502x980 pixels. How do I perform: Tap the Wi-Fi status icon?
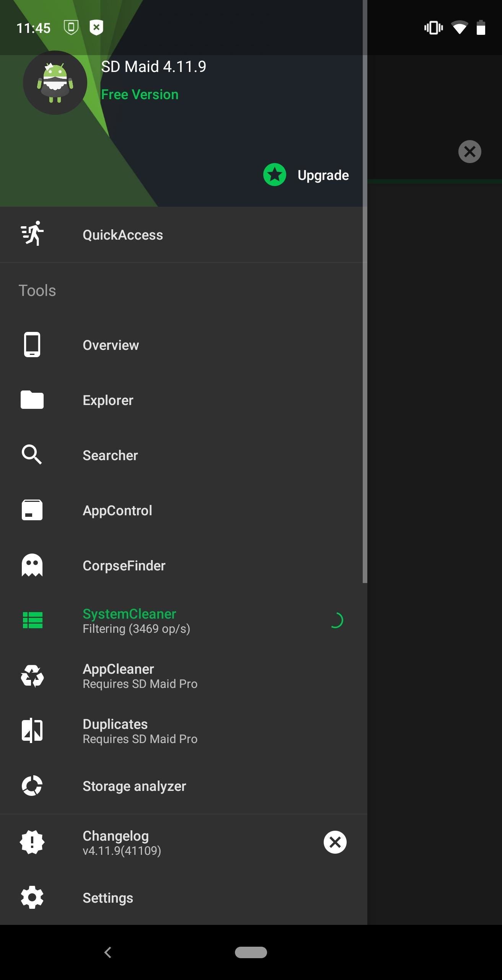pyautogui.click(x=459, y=28)
